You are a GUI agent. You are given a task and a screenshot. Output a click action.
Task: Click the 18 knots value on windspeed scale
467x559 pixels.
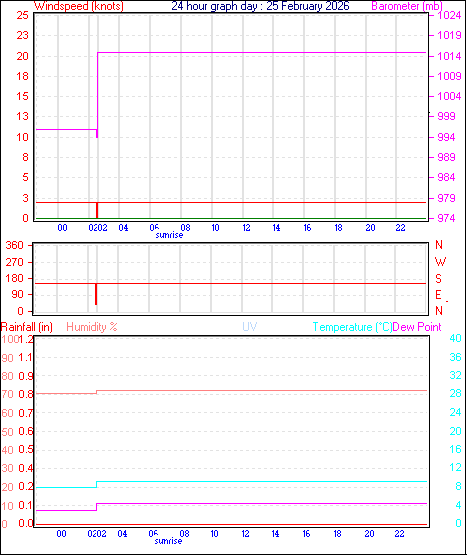pyautogui.click(x=22, y=76)
